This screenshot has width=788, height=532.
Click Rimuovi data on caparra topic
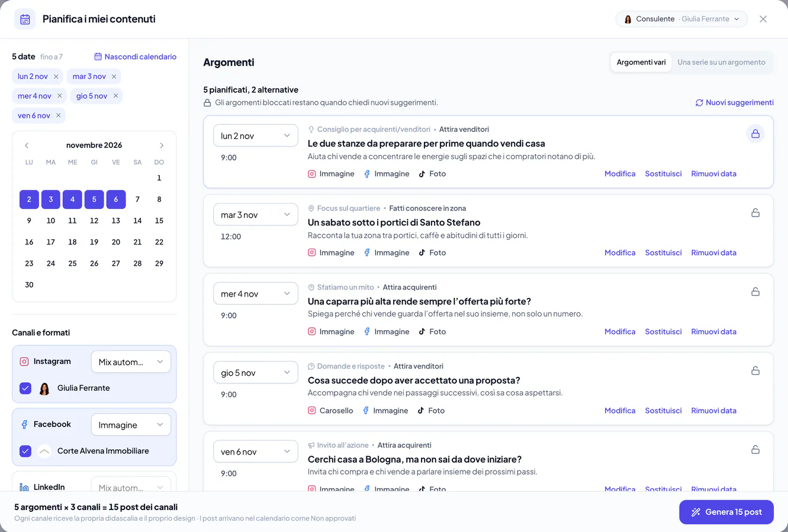click(x=713, y=331)
